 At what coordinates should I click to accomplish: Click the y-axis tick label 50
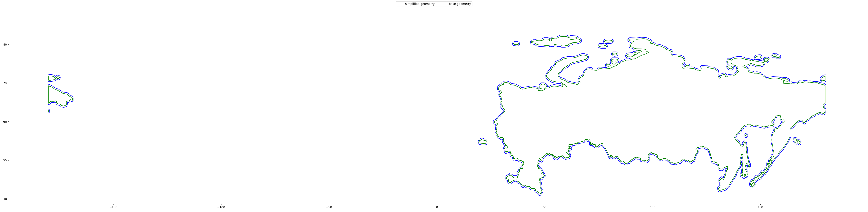pos(5,160)
